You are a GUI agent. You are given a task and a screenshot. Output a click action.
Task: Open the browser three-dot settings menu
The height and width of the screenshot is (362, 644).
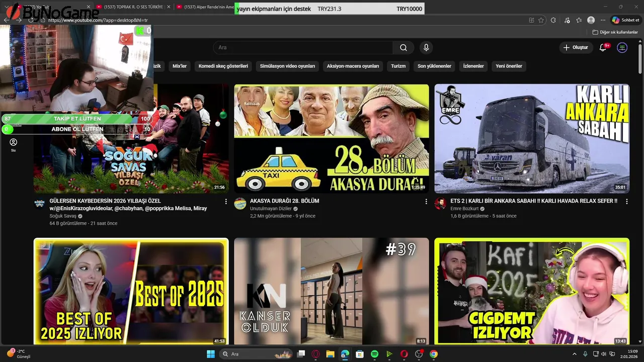point(603,20)
